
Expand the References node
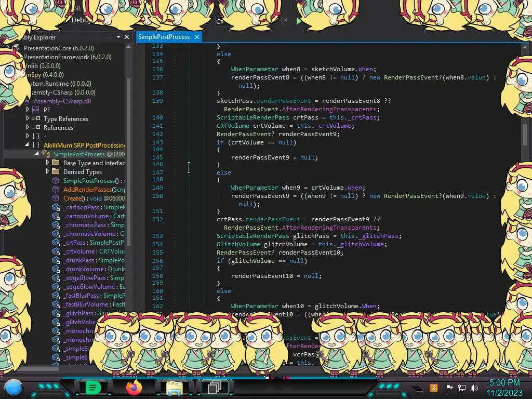(x=28, y=127)
